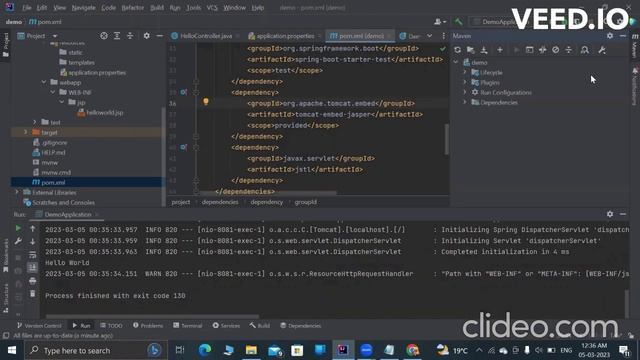Expand the test folder

click(x=35, y=122)
